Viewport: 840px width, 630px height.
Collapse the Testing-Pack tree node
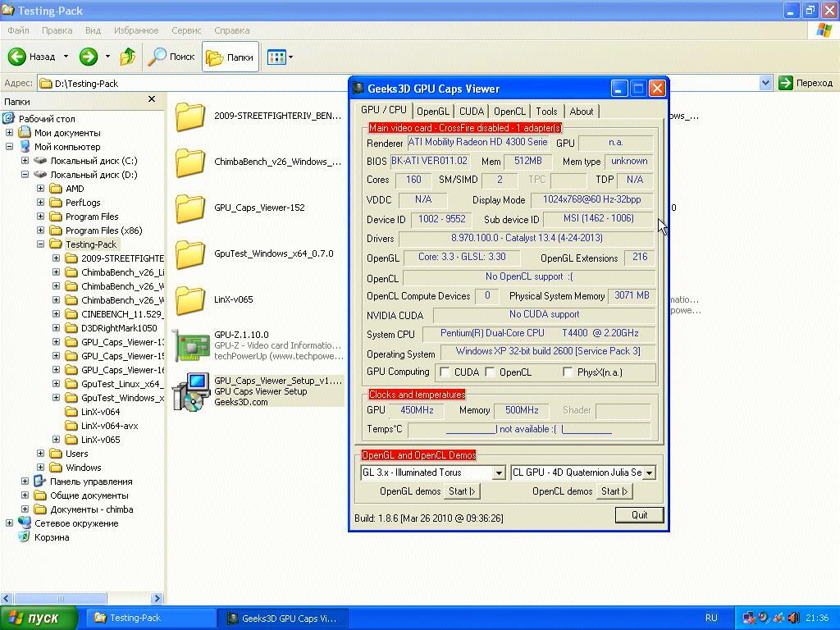[41, 244]
